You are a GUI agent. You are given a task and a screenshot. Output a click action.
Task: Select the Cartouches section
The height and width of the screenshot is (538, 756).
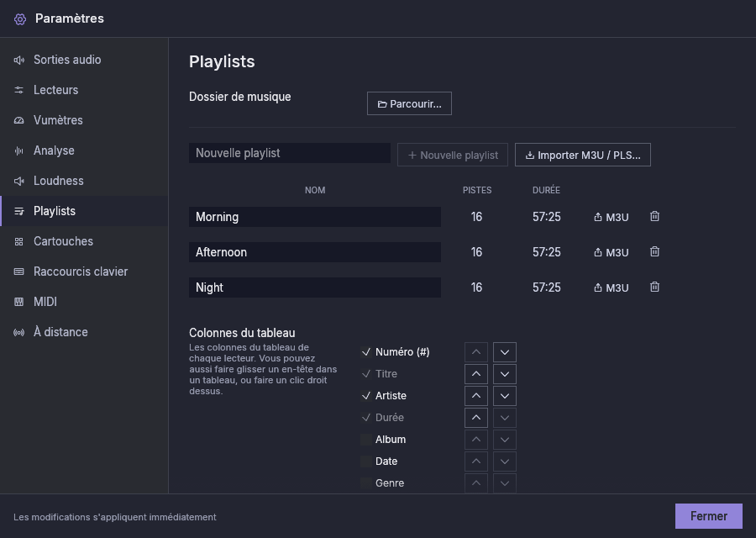point(84,241)
